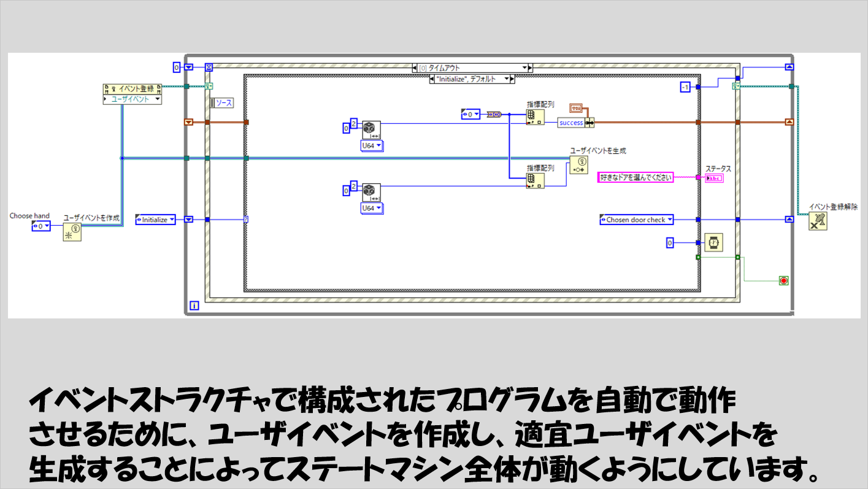Open the Chosen door check enum dropdown

pyautogui.click(x=636, y=220)
